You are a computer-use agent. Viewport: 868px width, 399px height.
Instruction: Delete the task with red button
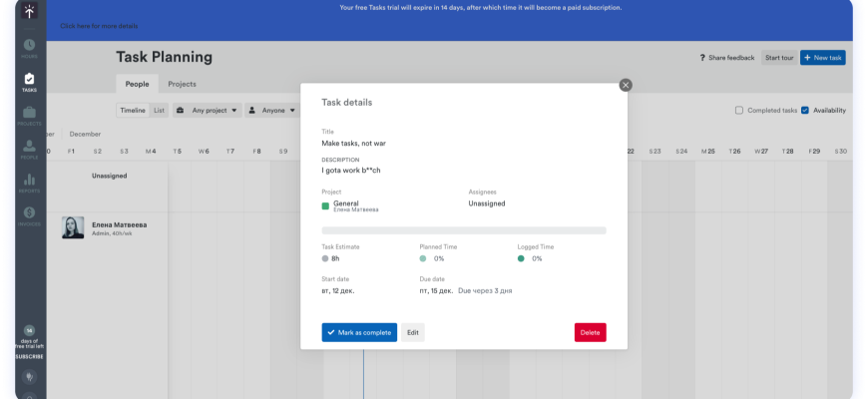[590, 332]
